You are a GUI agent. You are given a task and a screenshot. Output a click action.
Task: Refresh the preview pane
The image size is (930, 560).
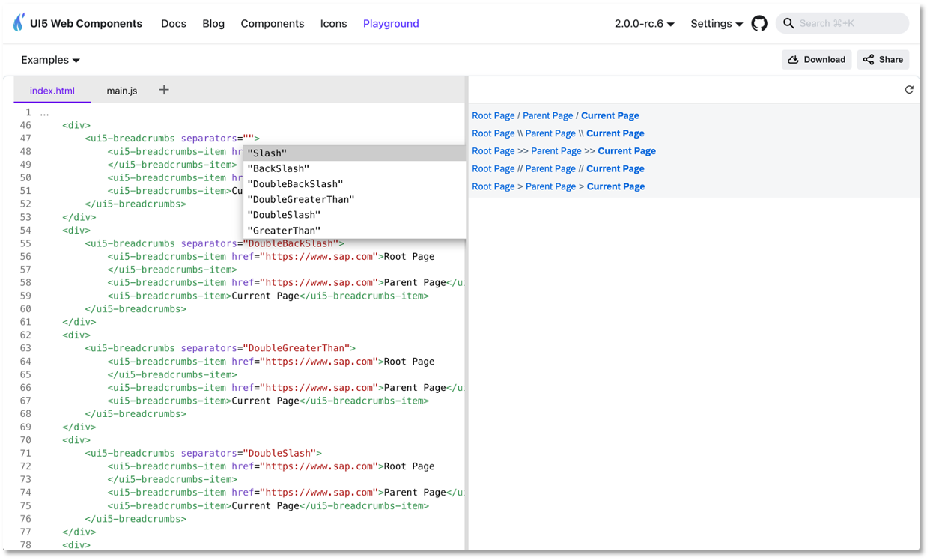[909, 89]
